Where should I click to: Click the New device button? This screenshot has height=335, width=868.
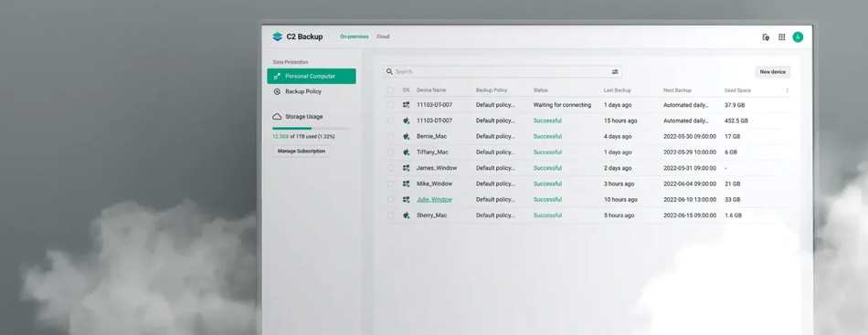773,72
